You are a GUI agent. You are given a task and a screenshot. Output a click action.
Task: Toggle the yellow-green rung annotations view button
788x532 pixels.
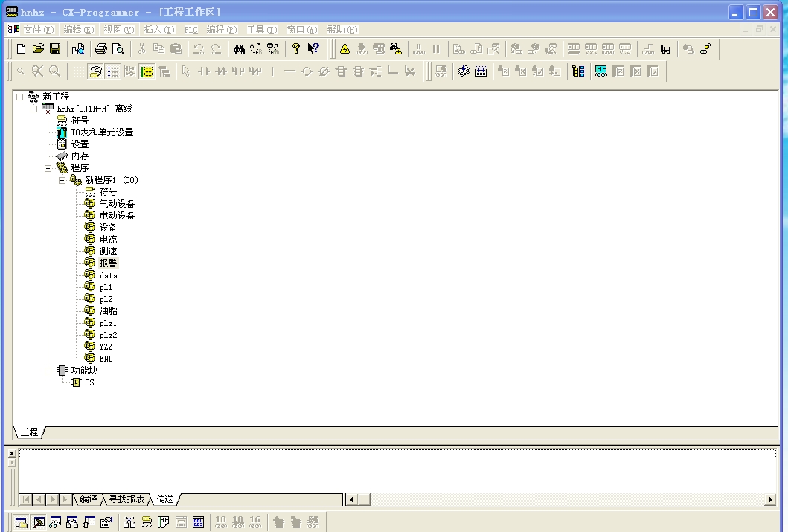(147, 71)
